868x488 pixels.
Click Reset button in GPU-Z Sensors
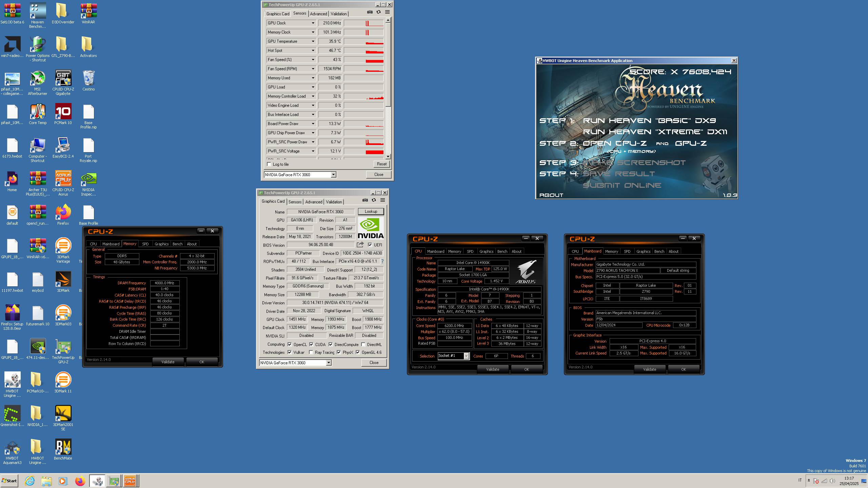(x=381, y=164)
